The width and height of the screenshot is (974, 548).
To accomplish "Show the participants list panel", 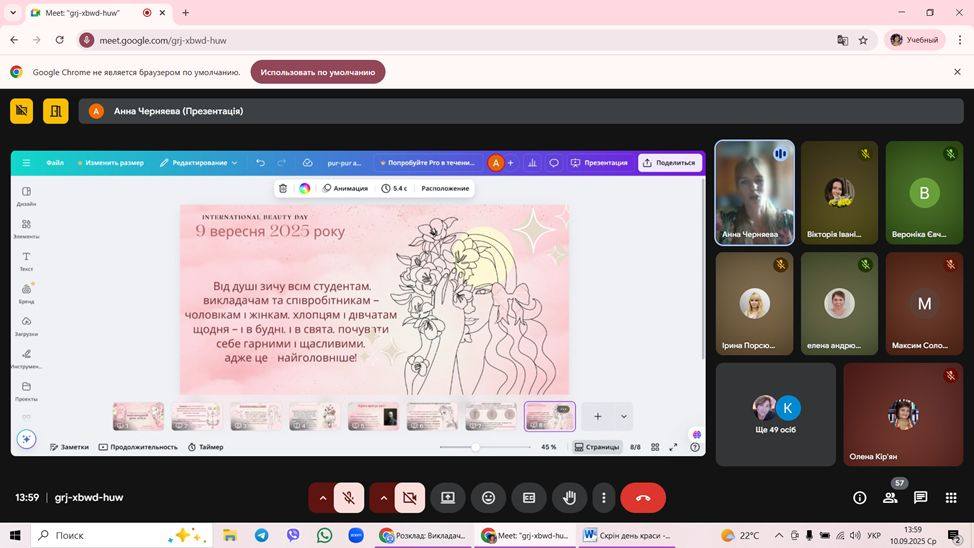I will pyautogui.click(x=889, y=497).
